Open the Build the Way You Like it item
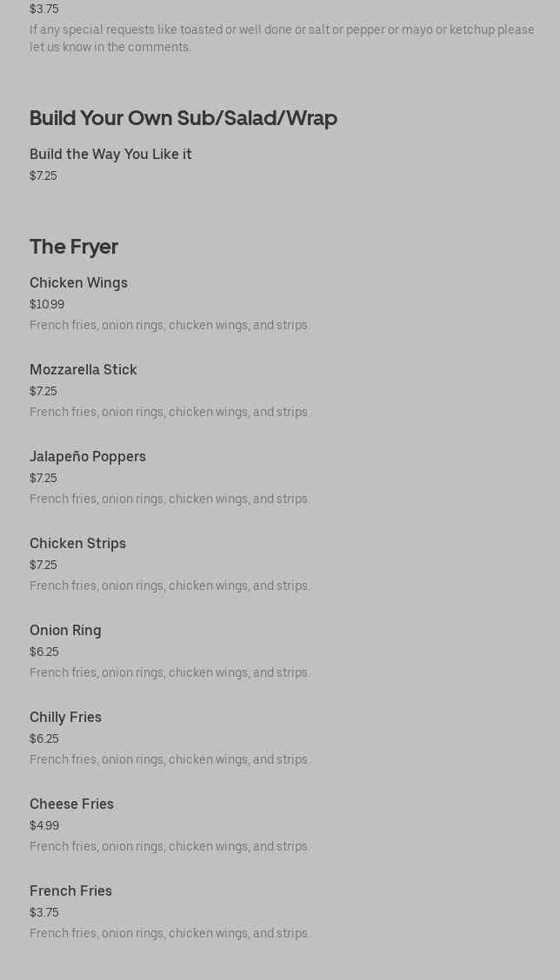The image size is (560, 980). point(110,155)
